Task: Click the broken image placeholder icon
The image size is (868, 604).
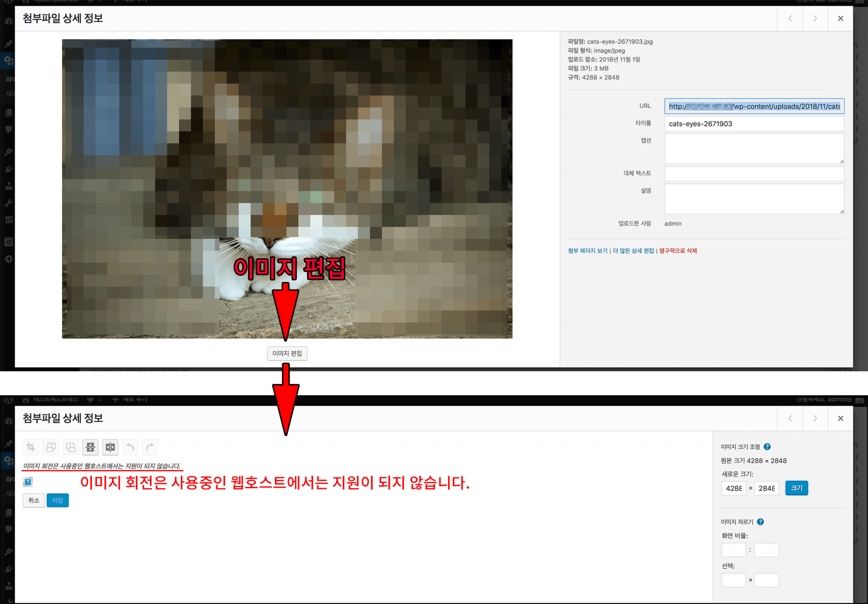Action: click(x=28, y=482)
